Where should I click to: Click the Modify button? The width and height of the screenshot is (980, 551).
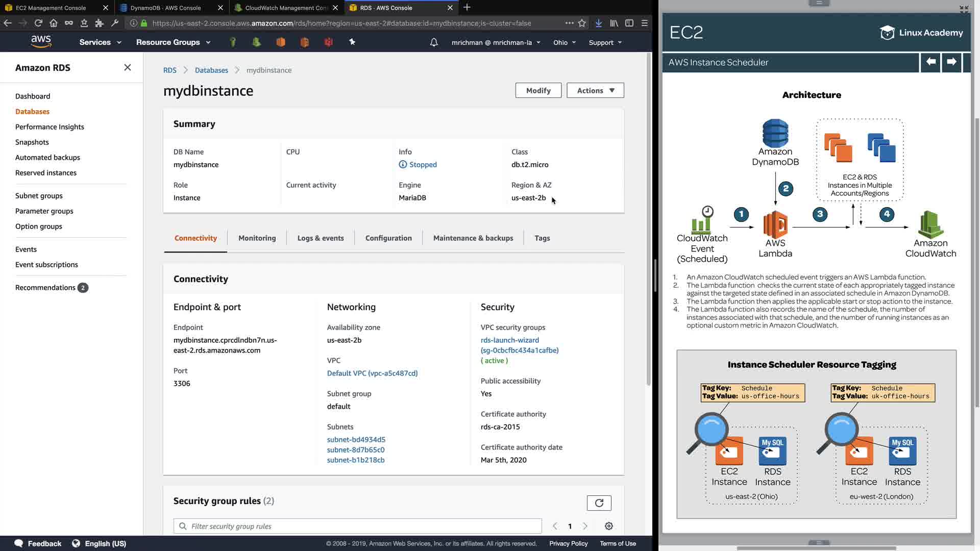[x=538, y=90]
